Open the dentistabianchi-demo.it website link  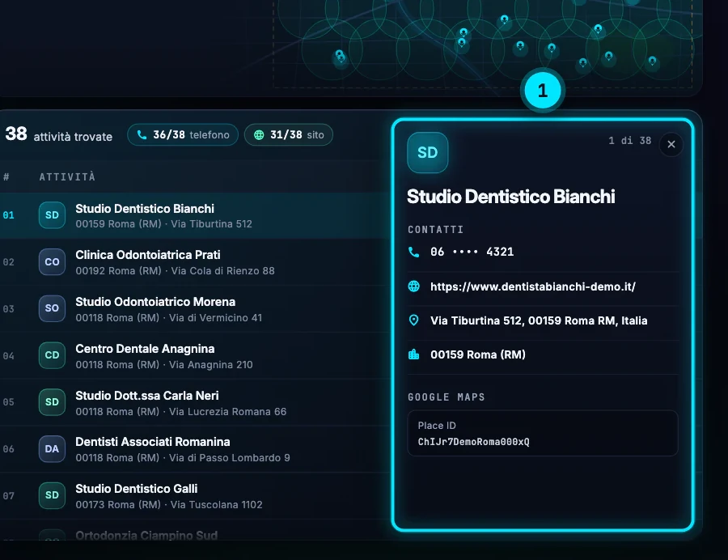(x=533, y=286)
